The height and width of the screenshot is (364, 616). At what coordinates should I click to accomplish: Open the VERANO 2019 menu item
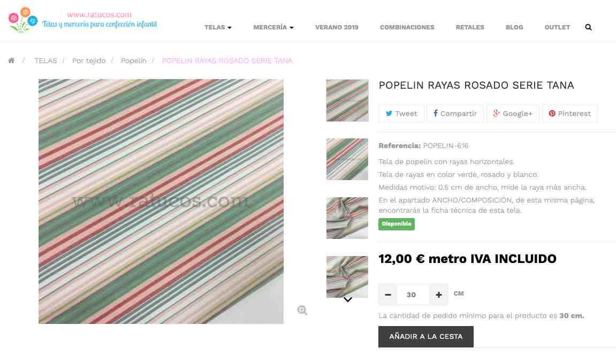click(x=337, y=27)
